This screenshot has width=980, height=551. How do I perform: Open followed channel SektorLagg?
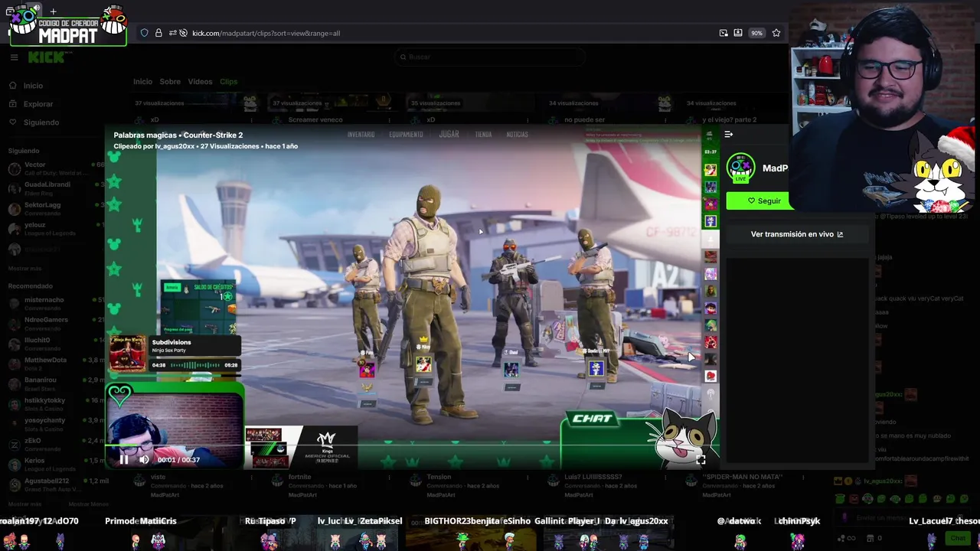[x=55, y=208]
